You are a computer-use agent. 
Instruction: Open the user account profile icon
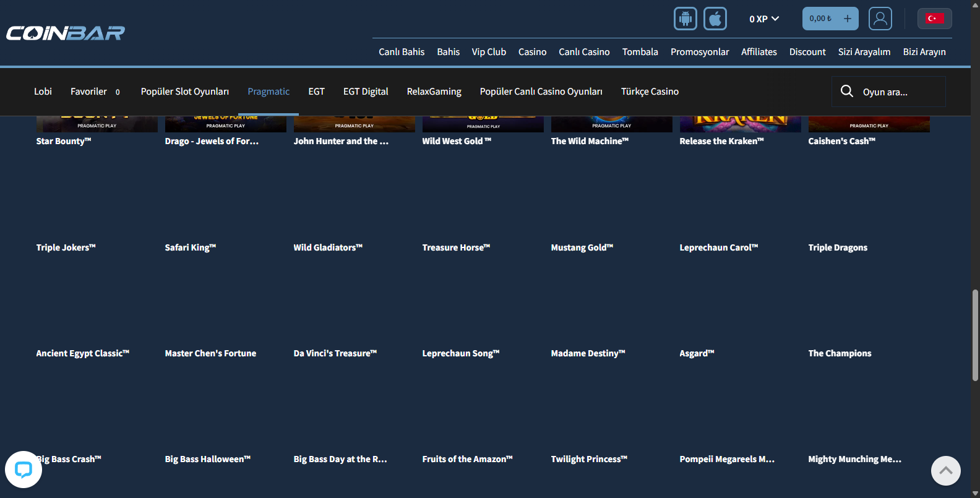tap(880, 19)
